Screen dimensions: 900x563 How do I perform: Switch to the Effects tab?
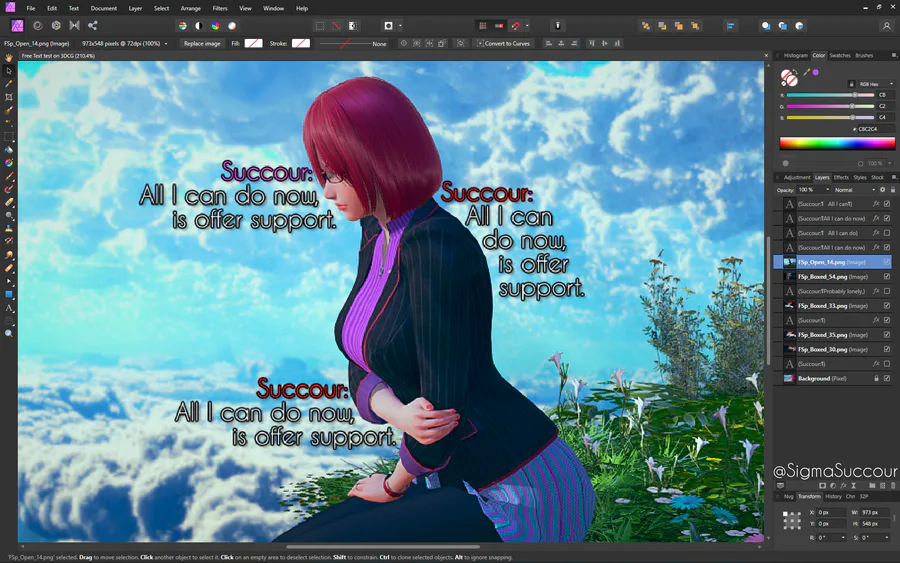(x=841, y=177)
